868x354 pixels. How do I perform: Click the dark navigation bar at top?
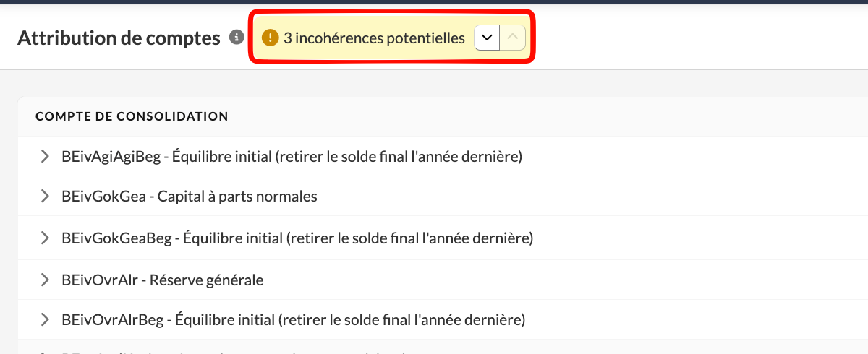tap(434, 2)
